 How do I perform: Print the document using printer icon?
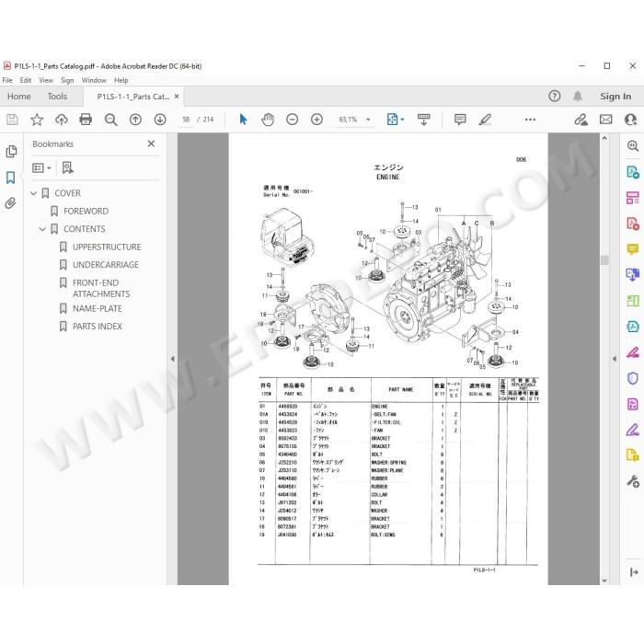[x=86, y=120]
